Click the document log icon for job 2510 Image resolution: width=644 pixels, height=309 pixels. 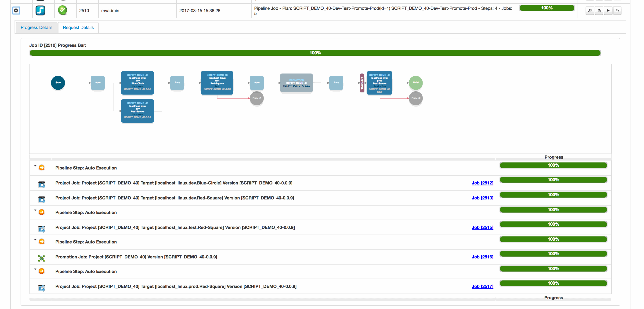coord(599,11)
